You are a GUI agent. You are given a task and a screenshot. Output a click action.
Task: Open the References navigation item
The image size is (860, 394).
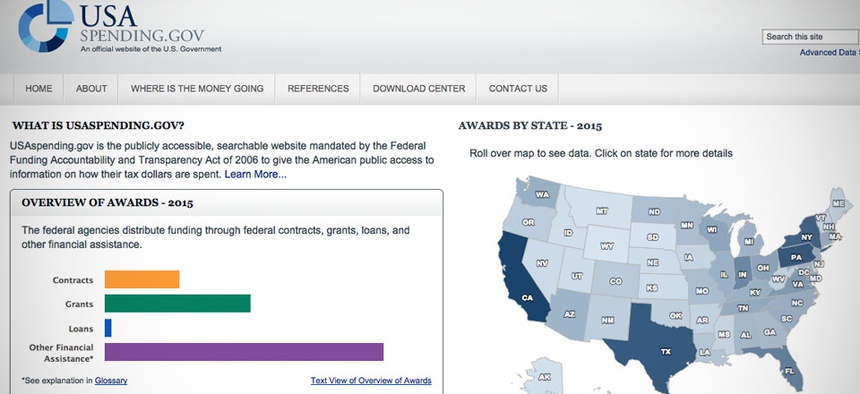(x=318, y=88)
